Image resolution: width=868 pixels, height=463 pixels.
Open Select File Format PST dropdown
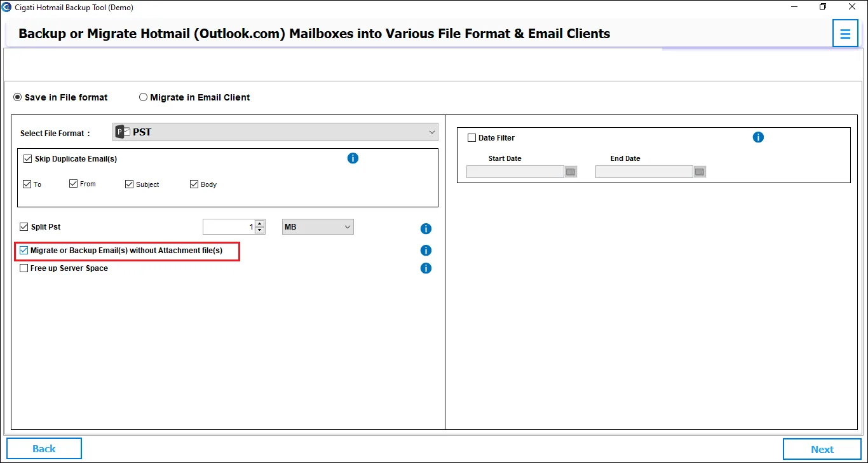pos(275,132)
